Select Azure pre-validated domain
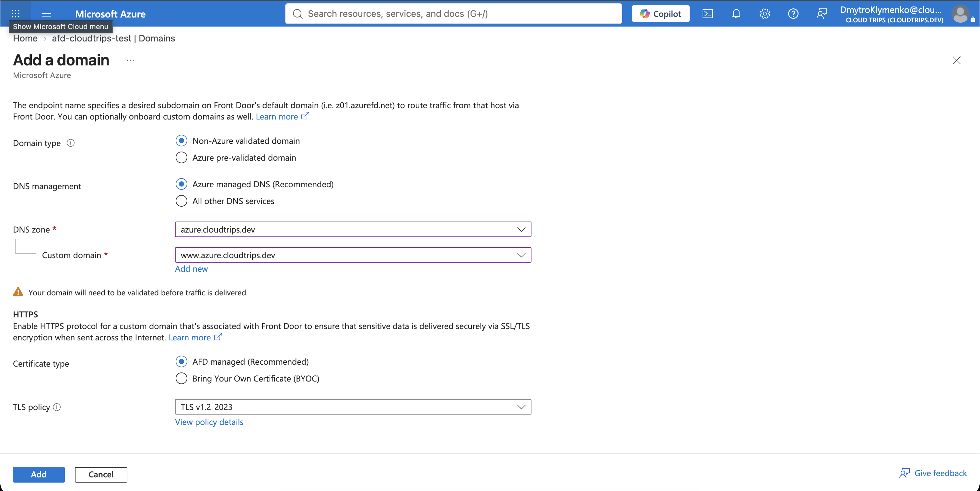The image size is (980, 491). (181, 157)
